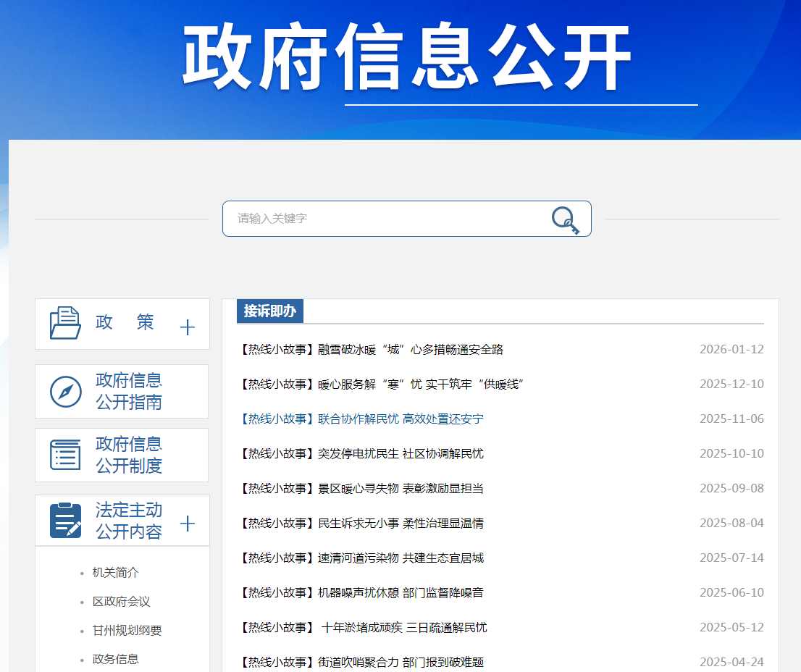Open 机关简介 in the sidebar list
This screenshot has height=672, width=801.
coord(115,573)
